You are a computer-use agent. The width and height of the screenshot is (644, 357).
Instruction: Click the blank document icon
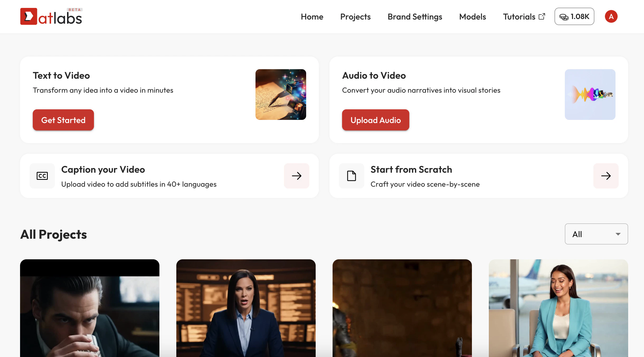tap(351, 176)
